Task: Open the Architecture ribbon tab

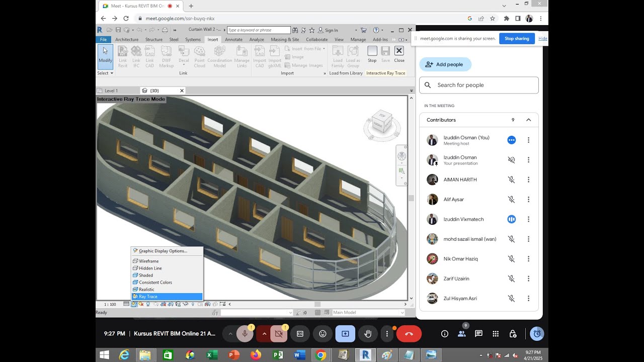Action: tap(127, 39)
